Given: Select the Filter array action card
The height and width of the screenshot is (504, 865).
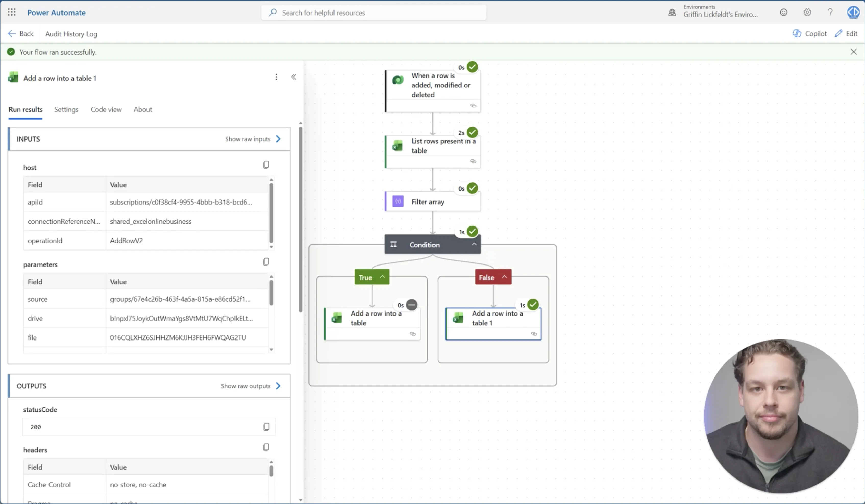Looking at the screenshot, I should click(432, 201).
